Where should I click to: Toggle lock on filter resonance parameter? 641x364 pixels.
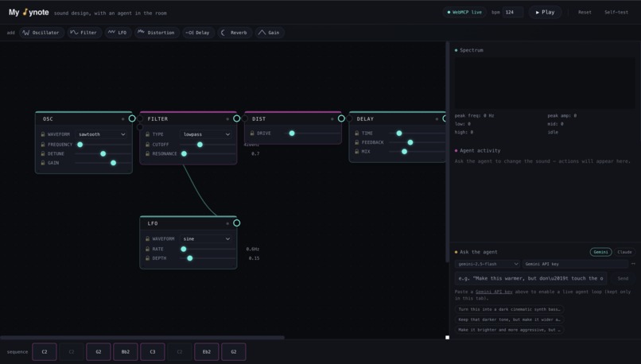[x=147, y=153]
